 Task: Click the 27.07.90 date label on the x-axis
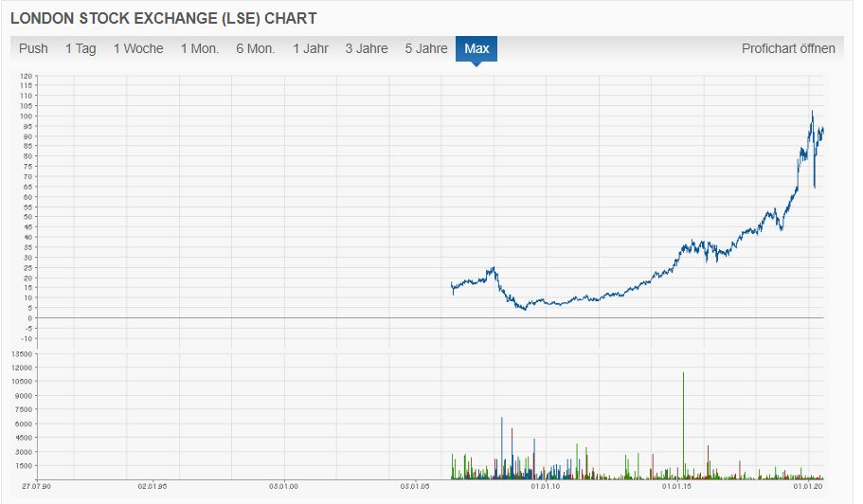click(36, 486)
